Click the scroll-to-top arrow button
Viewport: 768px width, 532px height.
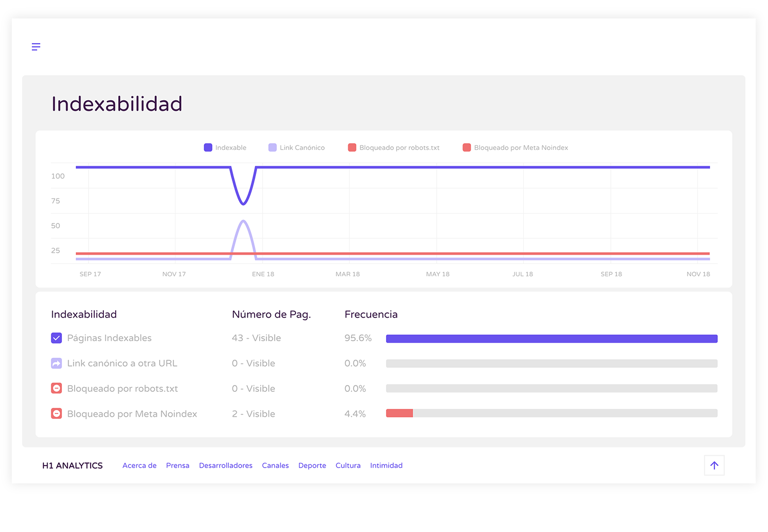click(714, 465)
